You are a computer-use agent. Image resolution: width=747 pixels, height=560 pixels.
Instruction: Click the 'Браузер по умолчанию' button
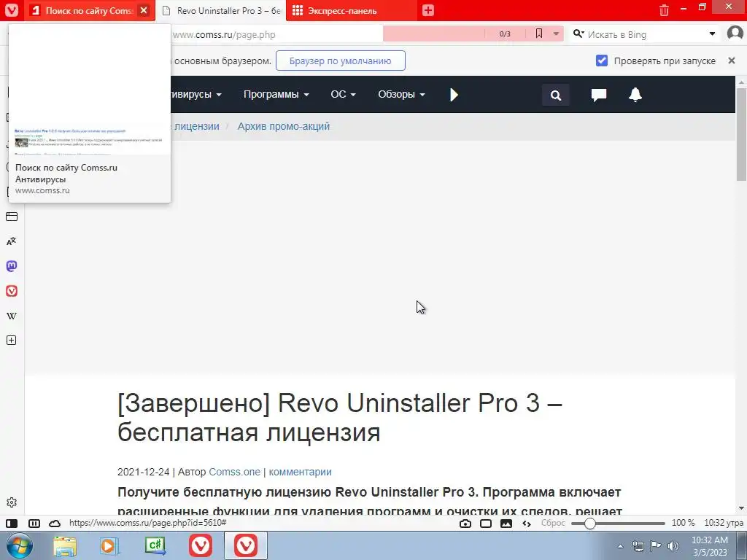[341, 61]
